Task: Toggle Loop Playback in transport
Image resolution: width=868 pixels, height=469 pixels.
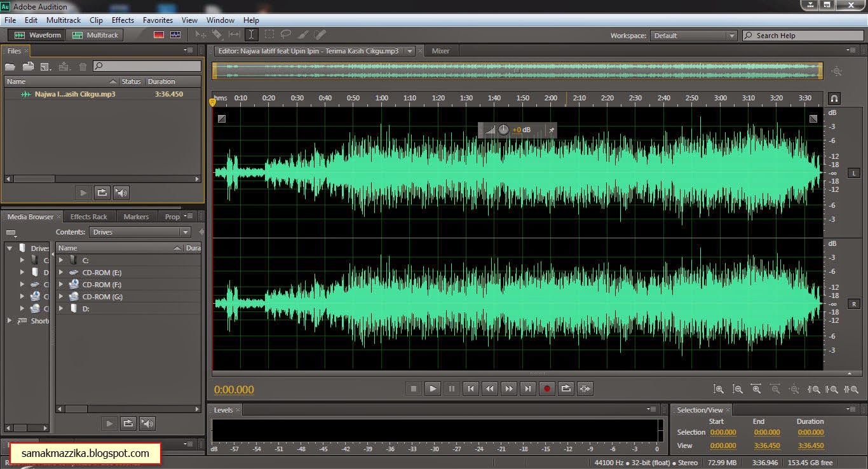Action: (x=566, y=388)
